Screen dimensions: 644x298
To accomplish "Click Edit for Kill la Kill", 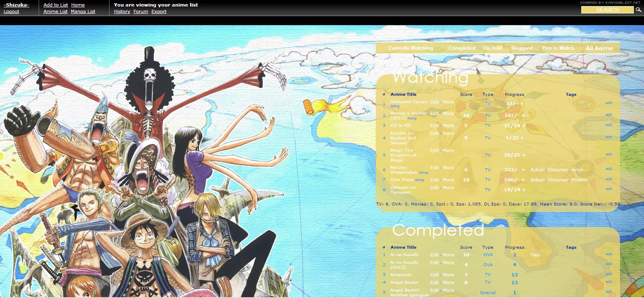I will coord(434,126).
